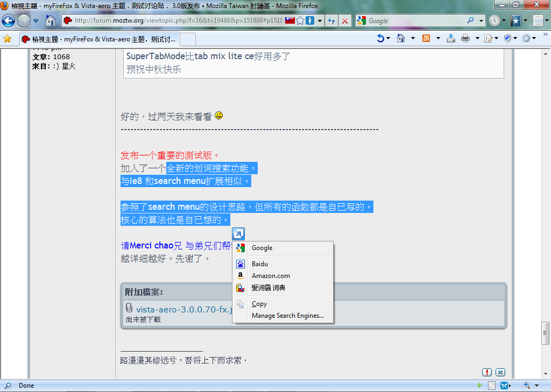Expand the Bookmarks book dropdown arrow

point(525,21)
